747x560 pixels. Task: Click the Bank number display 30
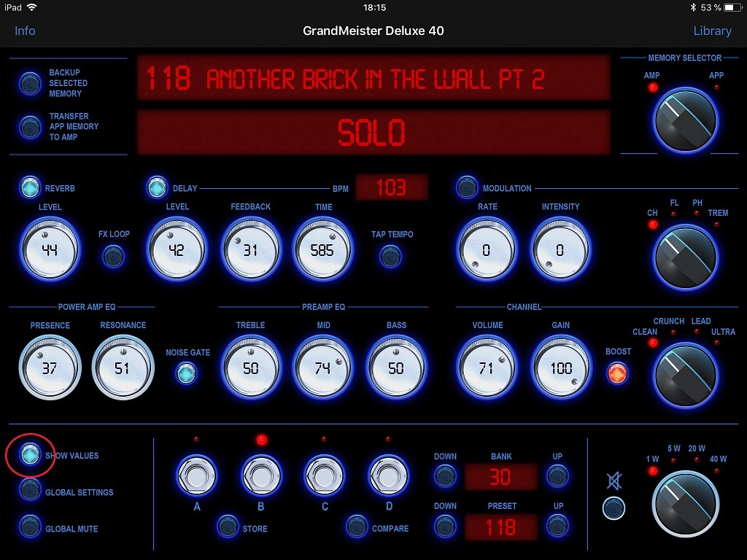501,476
